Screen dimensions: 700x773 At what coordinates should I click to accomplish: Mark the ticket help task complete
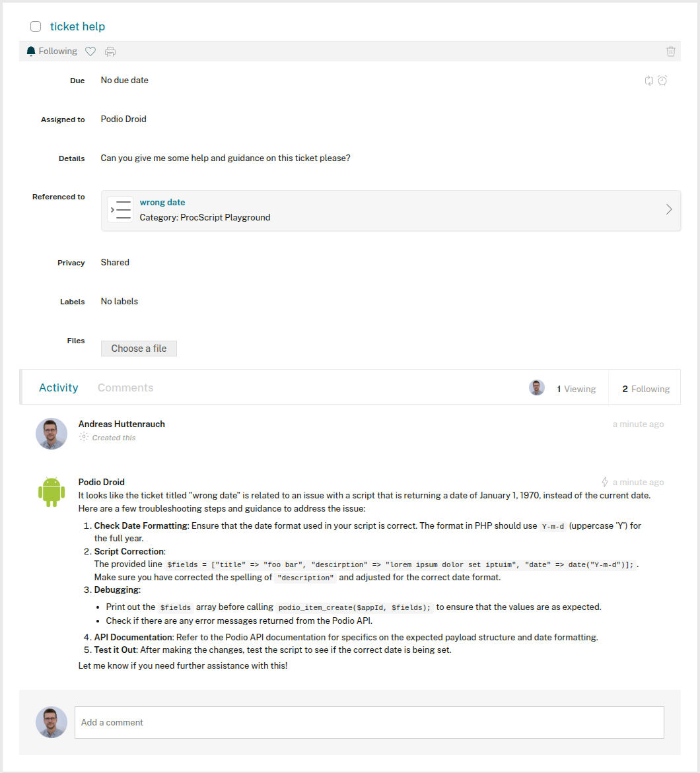pos(36,26)
